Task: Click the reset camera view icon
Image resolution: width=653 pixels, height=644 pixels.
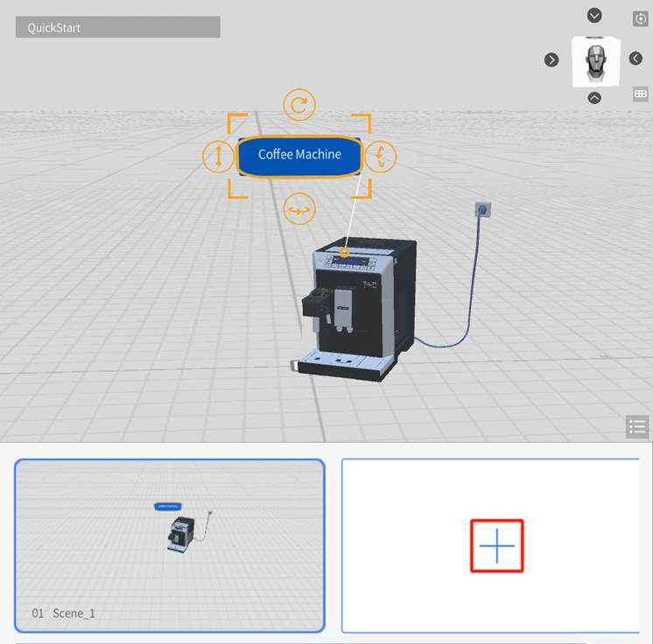Action: pyautogui.click(x=640, y=18)
